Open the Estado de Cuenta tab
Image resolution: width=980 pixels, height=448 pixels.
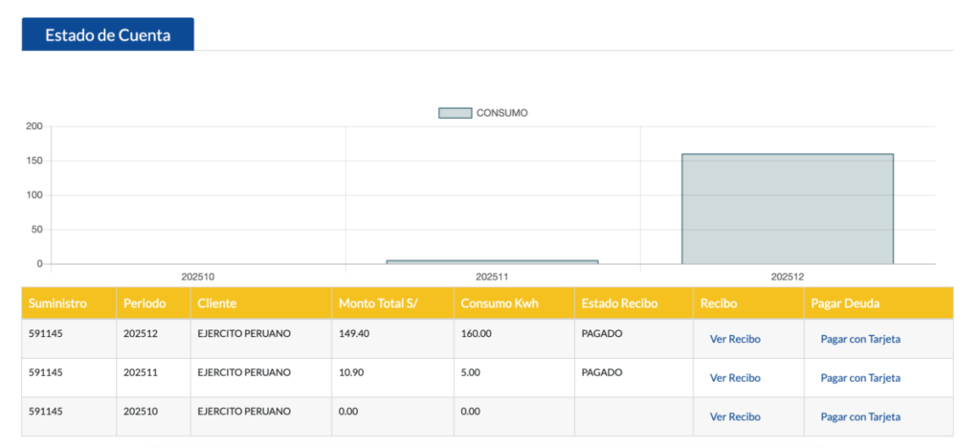tap(107, 34)
